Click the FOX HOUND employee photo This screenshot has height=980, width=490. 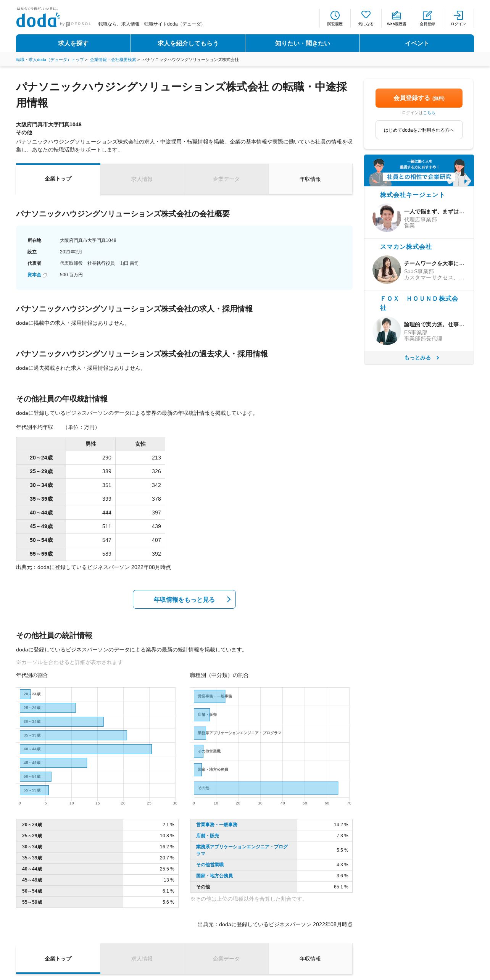[387, 330]
